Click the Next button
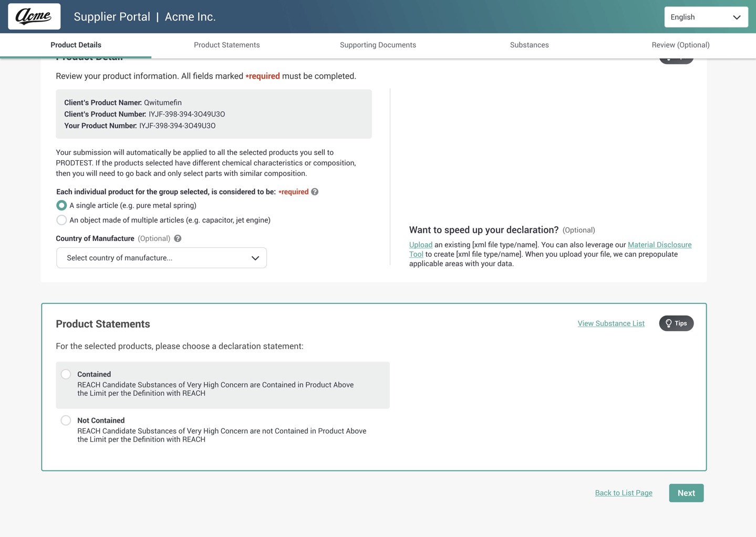Image resolution: width=756 pixels, height=537 pixels. point(686,493)
